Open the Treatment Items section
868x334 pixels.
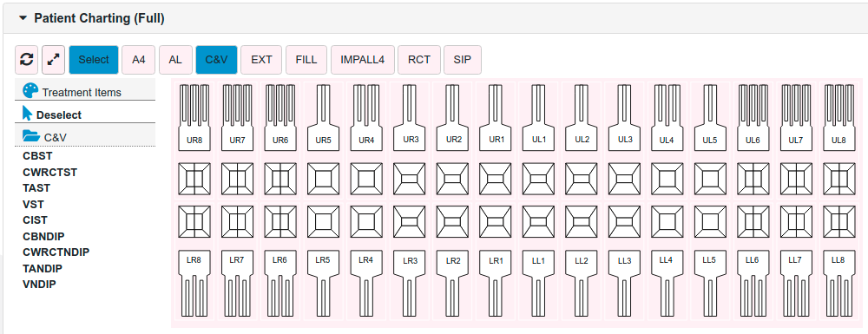coord(82,92)
